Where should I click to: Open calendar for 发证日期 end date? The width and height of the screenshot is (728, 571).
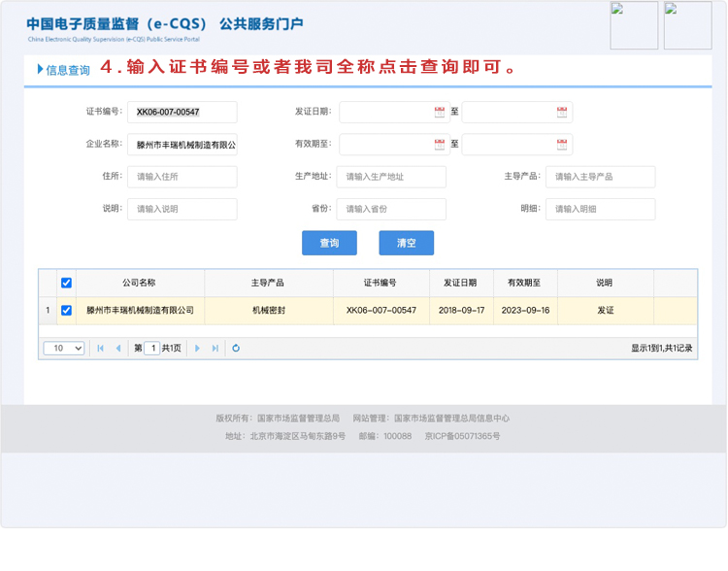click(561, 113)
